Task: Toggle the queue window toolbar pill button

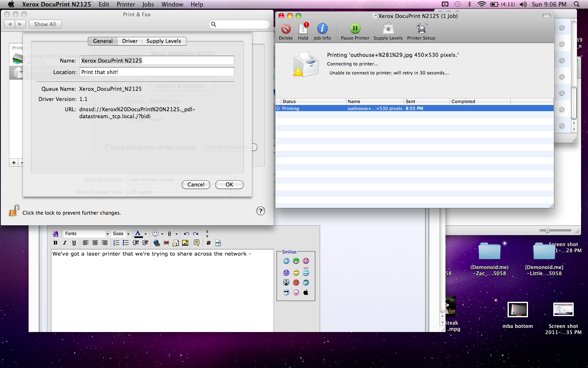Action: [547, 16]
